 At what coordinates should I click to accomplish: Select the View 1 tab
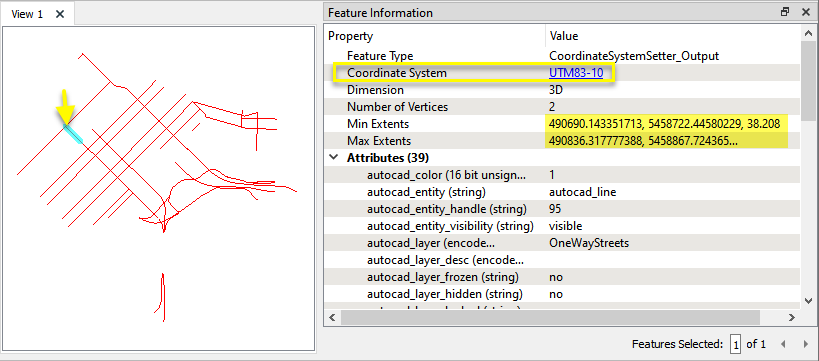click(x=27, y=14)
